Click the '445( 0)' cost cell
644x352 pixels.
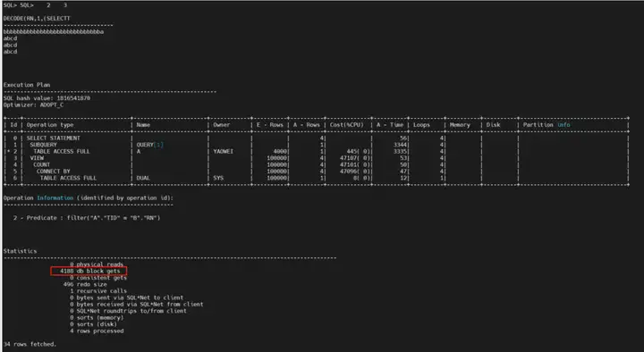(358, 151)
